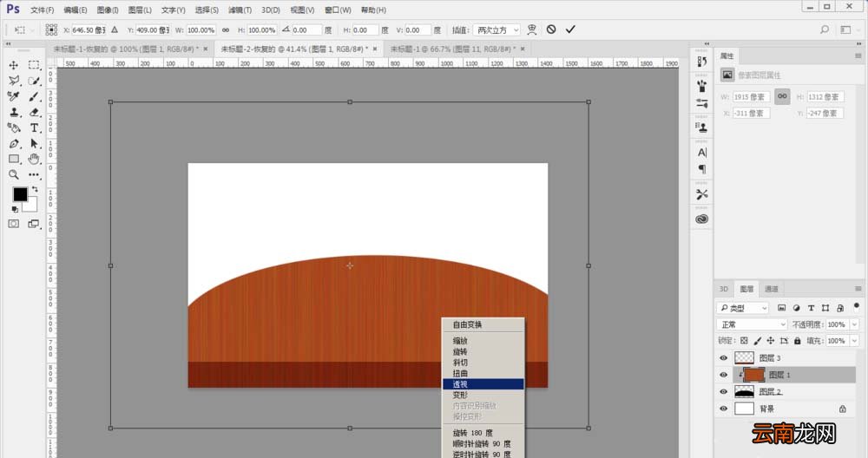Open the 滤镜(T) menu
The image size is (868, 458).
pos(240,10)
